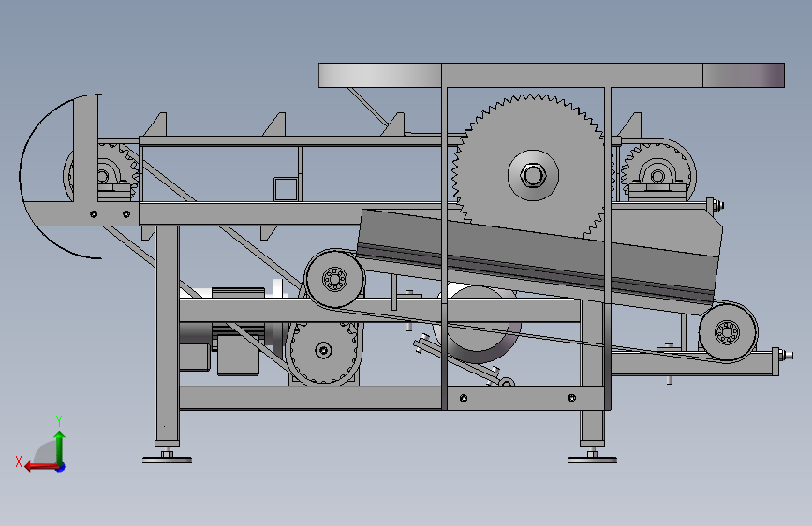Select the far-right belt pulley with bearing
Screen dimensions: 812x526
click(x=728, y=332)
